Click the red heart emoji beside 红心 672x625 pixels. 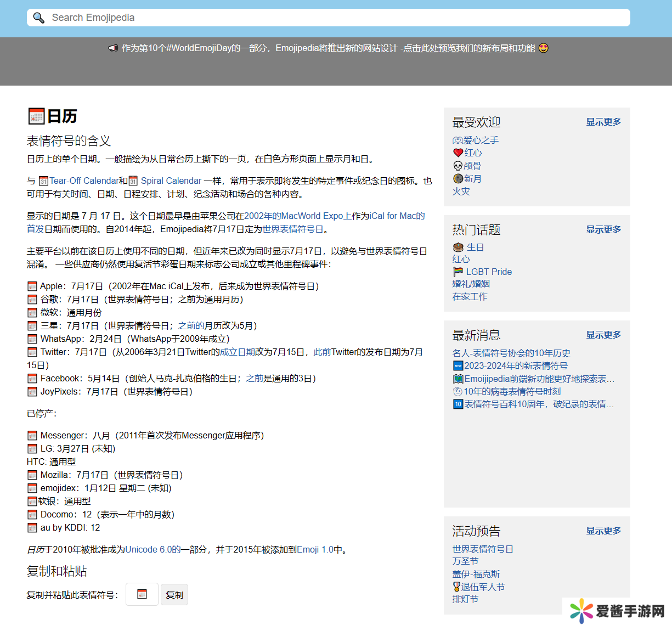pyautogui.click(x=458, y=153)
